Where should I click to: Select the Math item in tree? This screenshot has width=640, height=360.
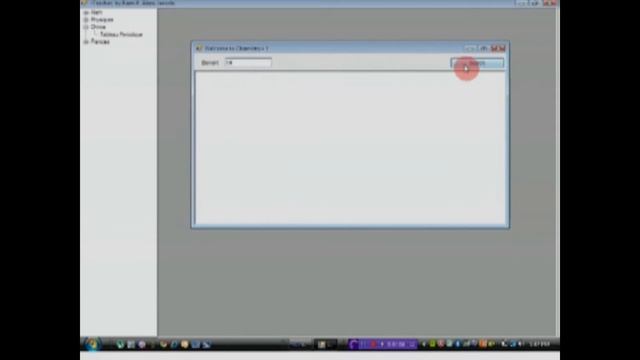pyautogui.click(x=97, y=12)
